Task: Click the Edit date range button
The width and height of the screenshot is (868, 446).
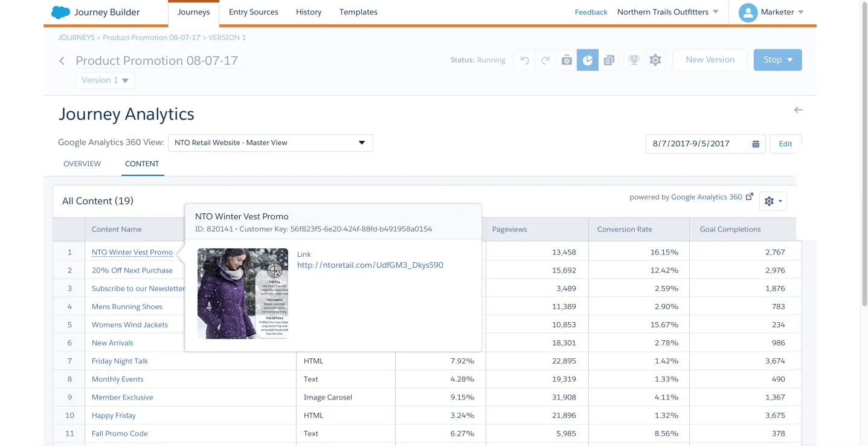Action: pyautogui.click(x=785, y=144)
